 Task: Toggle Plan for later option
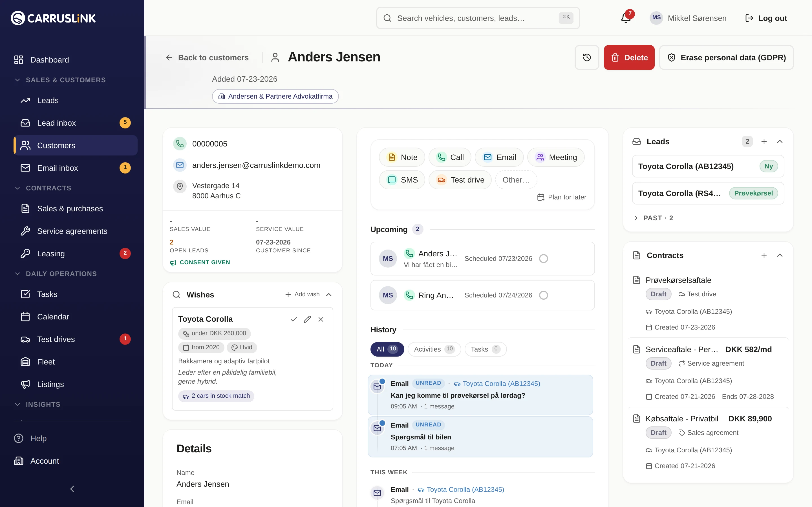click(562, 197)
